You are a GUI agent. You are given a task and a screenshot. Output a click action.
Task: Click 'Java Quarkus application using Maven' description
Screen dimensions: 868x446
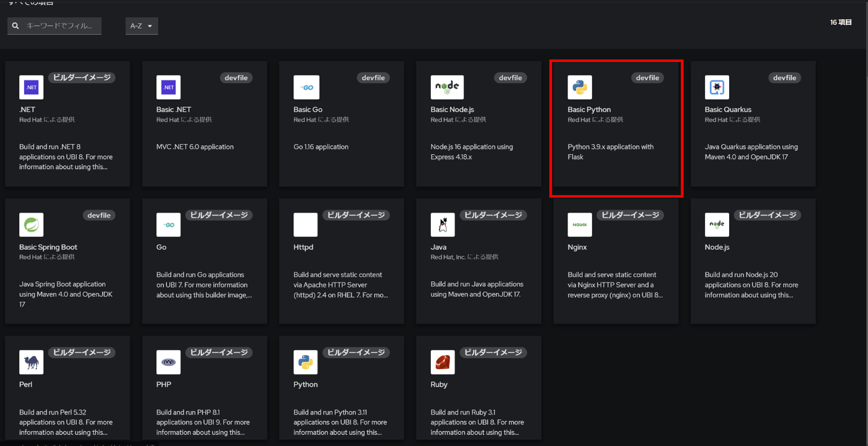751,152
